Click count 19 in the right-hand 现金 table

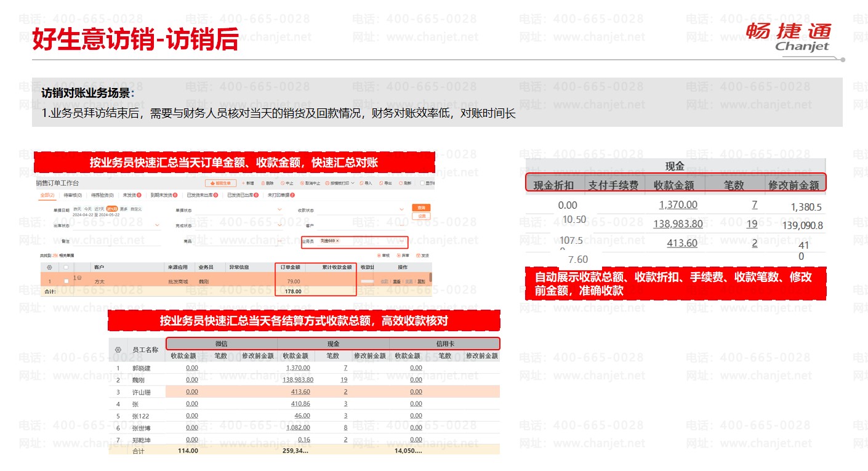pos(752,224)
